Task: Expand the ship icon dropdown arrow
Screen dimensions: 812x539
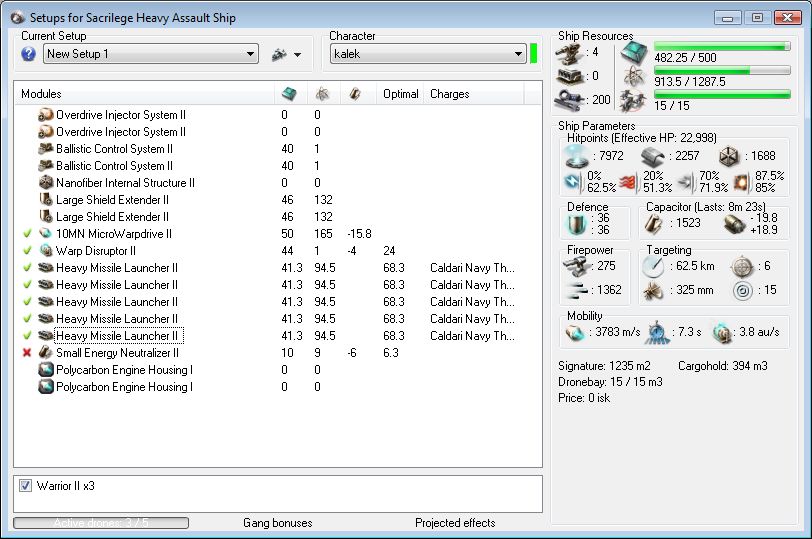Action: point(297,55)
